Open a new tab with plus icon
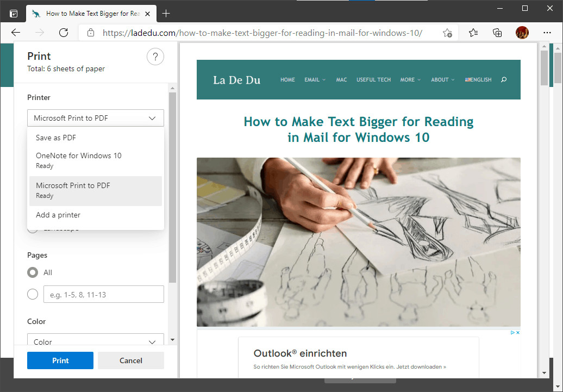Screen dimensions: 563x392 tap(166, 14)
